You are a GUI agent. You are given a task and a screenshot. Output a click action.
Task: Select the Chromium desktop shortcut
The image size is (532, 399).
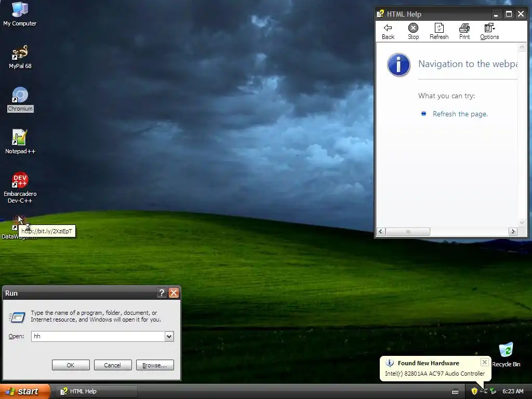click(x=20, y=99)
